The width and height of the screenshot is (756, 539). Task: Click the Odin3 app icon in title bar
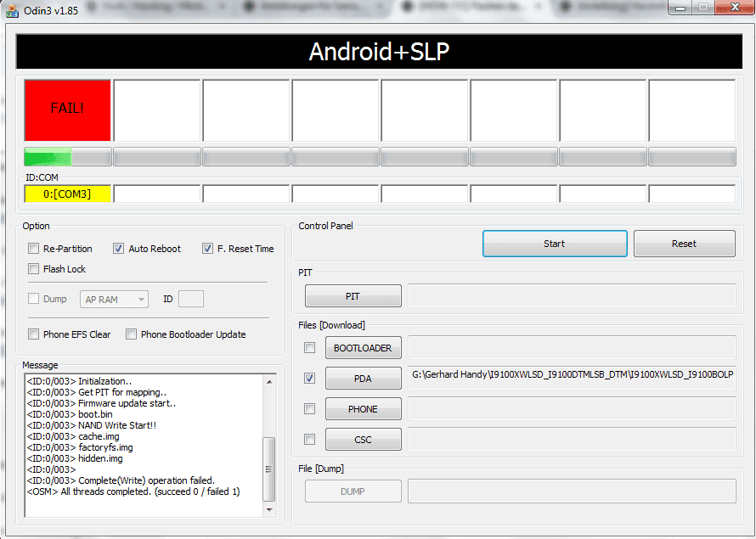click(12, 10)
